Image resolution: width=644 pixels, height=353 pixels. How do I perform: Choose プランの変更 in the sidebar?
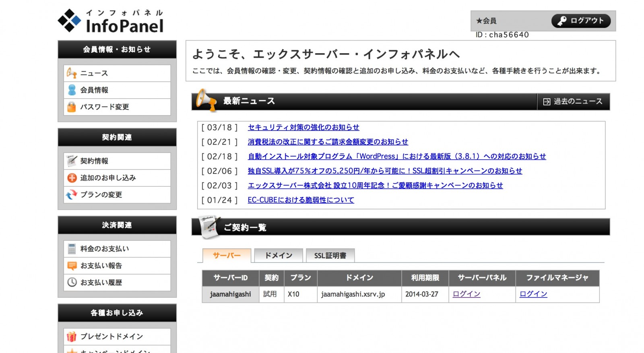(x=117, y=195)
